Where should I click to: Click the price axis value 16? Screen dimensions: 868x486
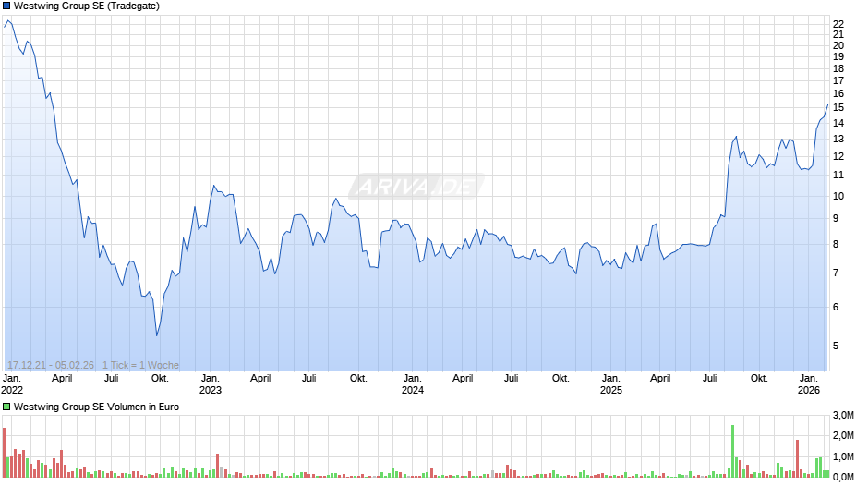pos(838,93)
